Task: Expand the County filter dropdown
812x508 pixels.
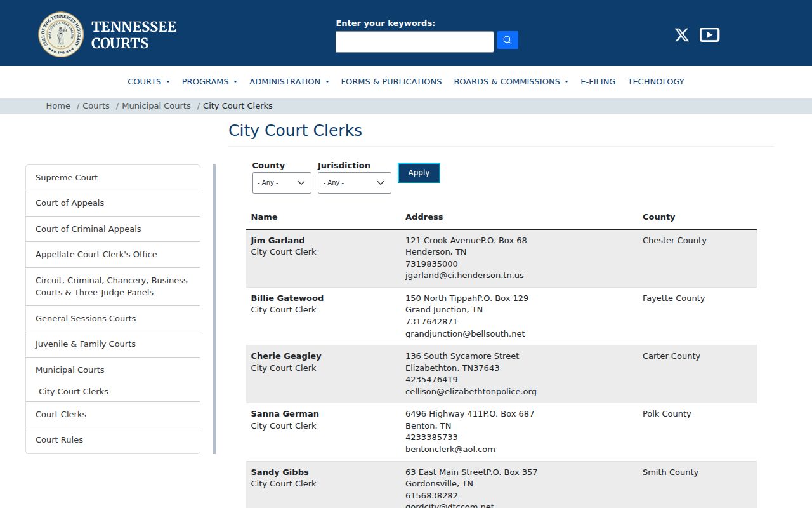Action: 282,183
